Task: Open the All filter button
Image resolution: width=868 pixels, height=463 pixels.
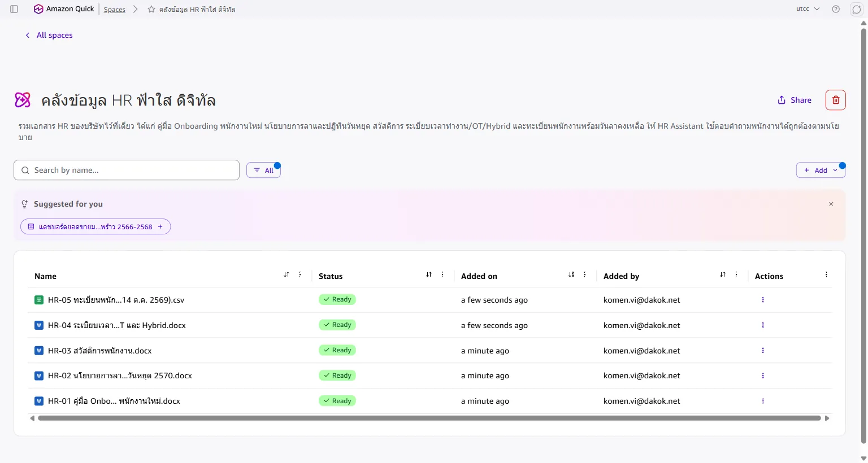Action: (263, 170)
